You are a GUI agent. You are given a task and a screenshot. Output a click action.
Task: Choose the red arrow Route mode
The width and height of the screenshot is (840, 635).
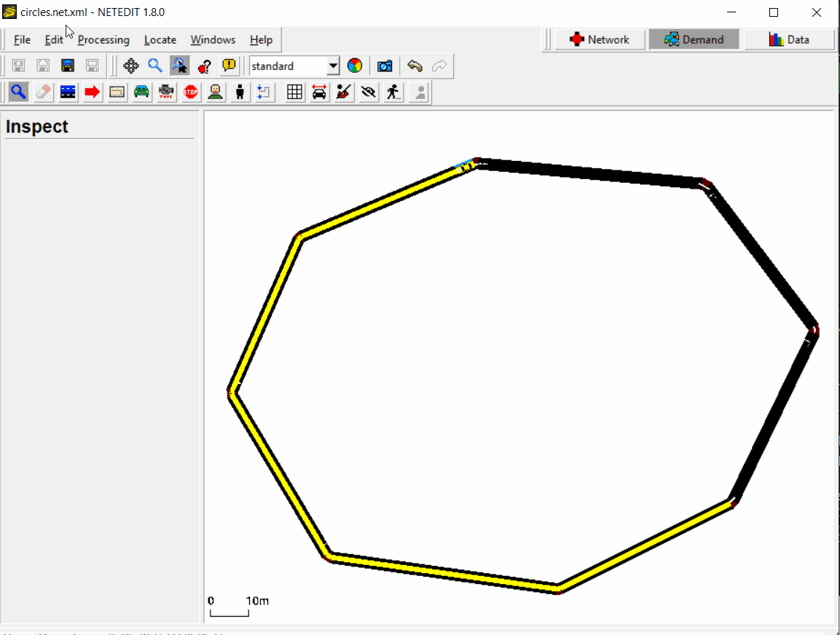click(x=93, y=92)
